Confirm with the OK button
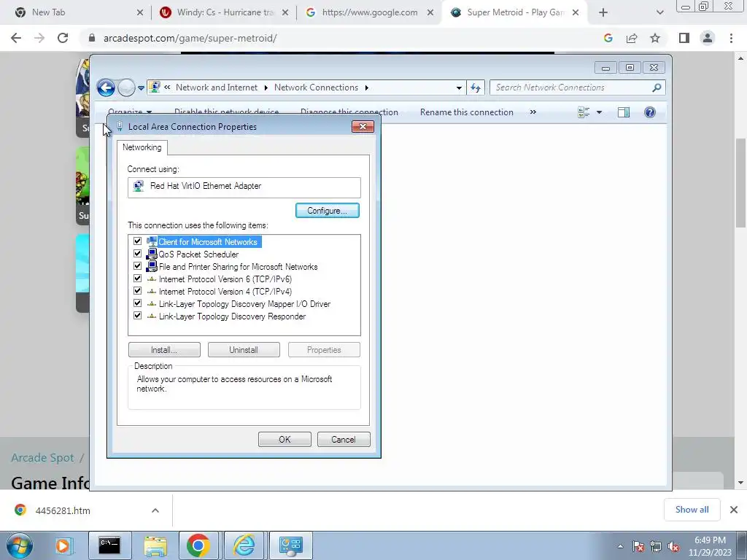Screen dimensions: 747x560 [x=285, y=439]
